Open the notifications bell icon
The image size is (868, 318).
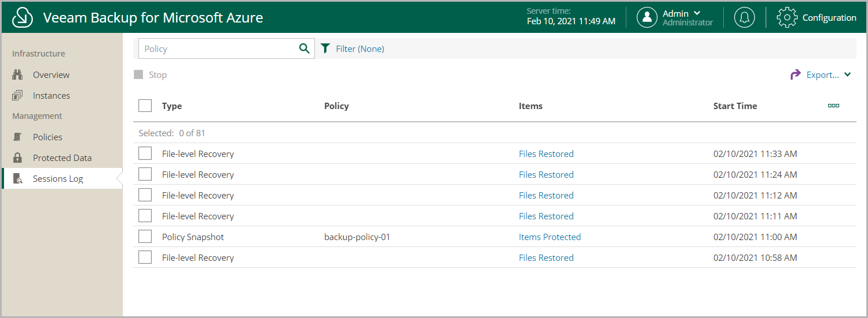pos(745,17)
